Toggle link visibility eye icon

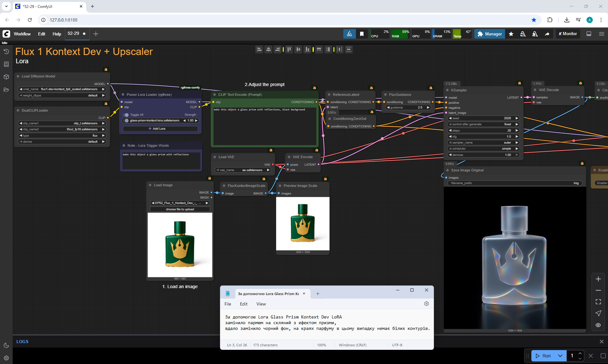598,325
